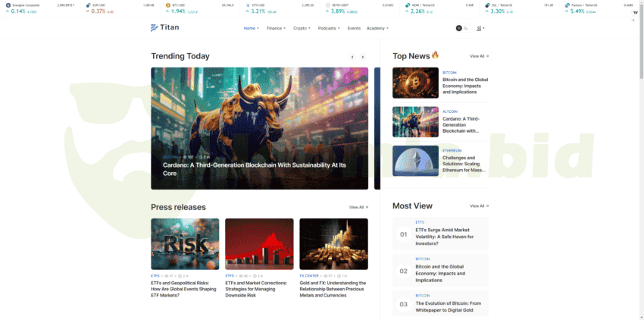
Task: Expand the Crypto dropdown menu
Action: click(302, 28)
